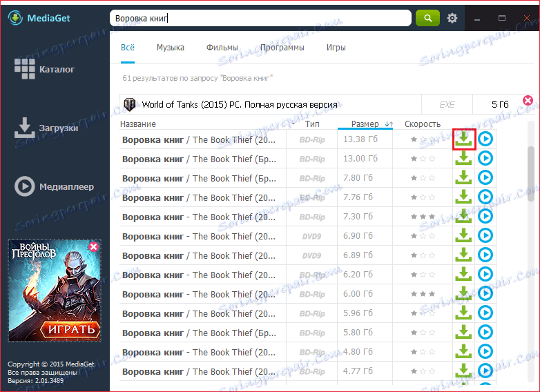Viewport: 540px width, 392px height.
Task: Open the Медиаплеер section
Action: tap(54, 186)
